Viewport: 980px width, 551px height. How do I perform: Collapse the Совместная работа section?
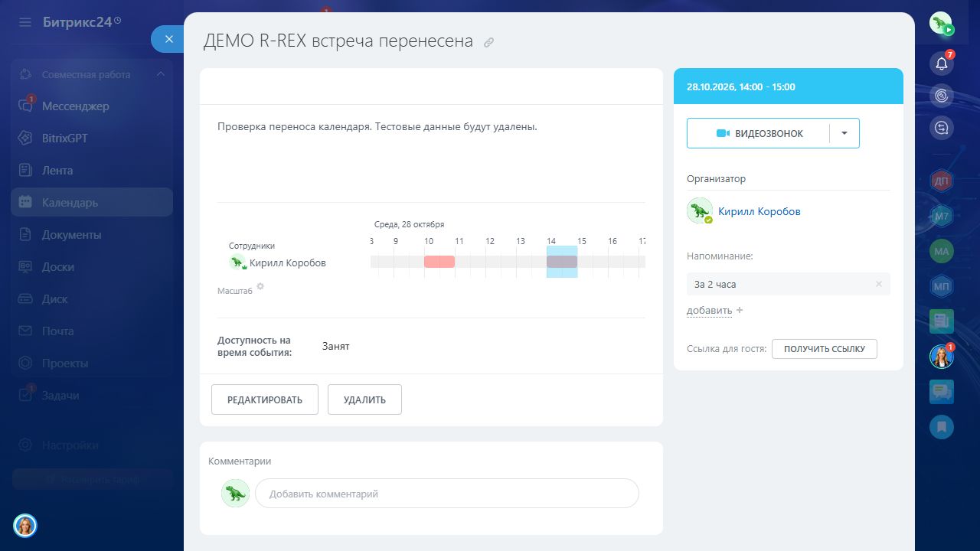[161, 74]
